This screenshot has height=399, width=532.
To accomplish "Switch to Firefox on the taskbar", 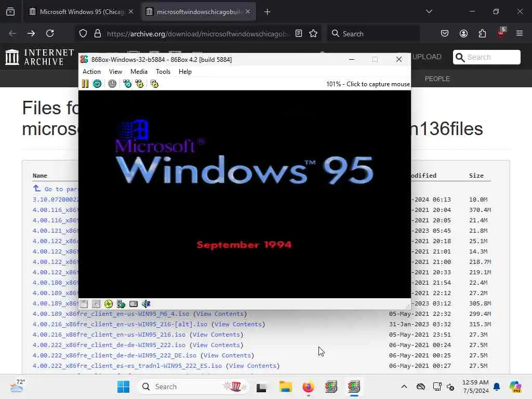I will (x=308, y=387).
